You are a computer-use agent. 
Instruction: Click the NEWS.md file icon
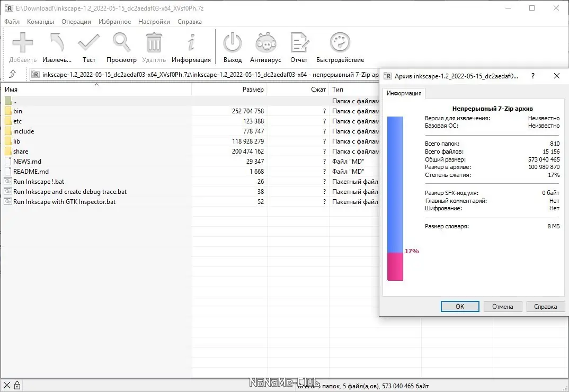click(8, 162)
